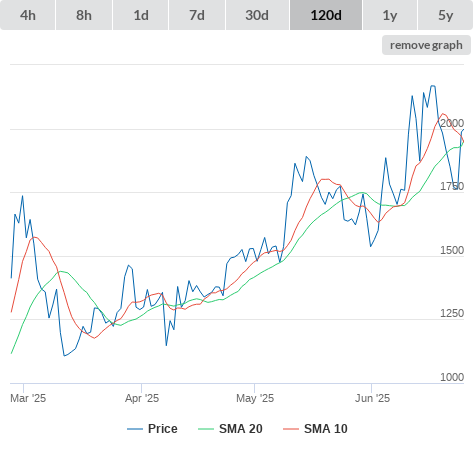Click the red SMA 10 legend swatch

pos(291,429)
